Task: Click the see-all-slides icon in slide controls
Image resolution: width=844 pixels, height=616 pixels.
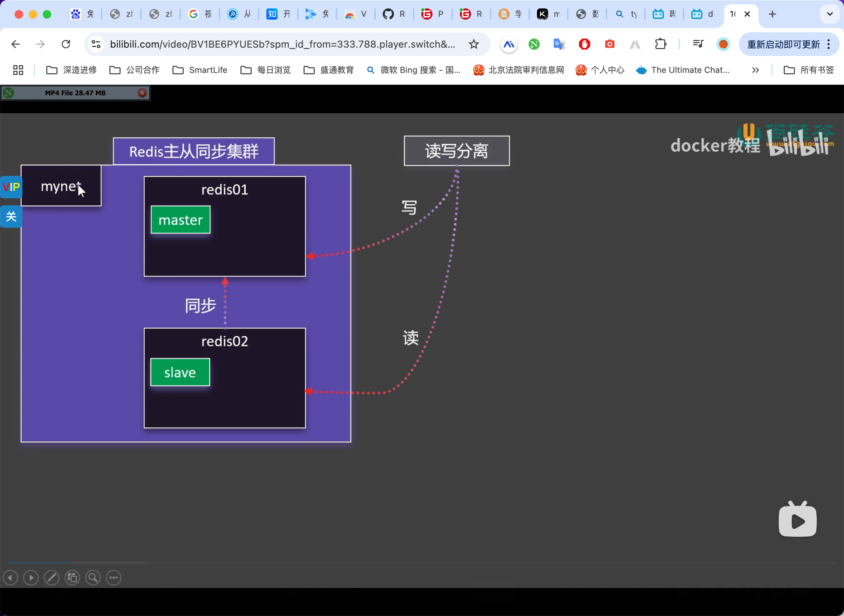Action: [72, 578]
